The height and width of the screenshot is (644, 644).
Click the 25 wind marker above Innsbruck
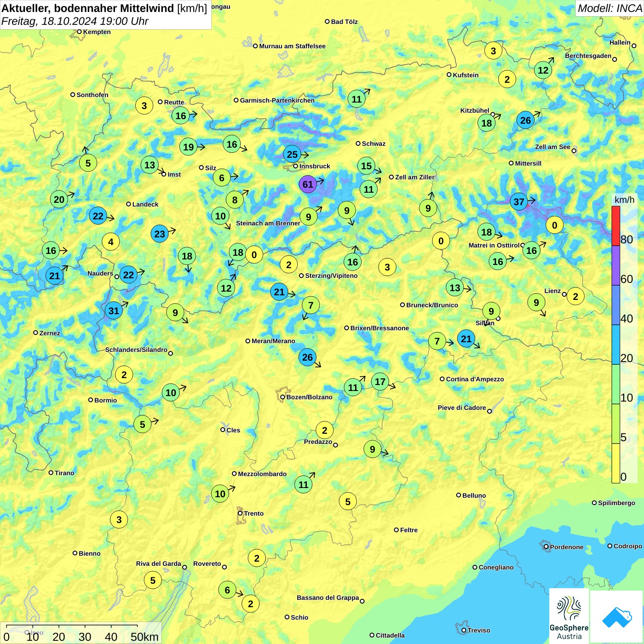tap(293, 154)
